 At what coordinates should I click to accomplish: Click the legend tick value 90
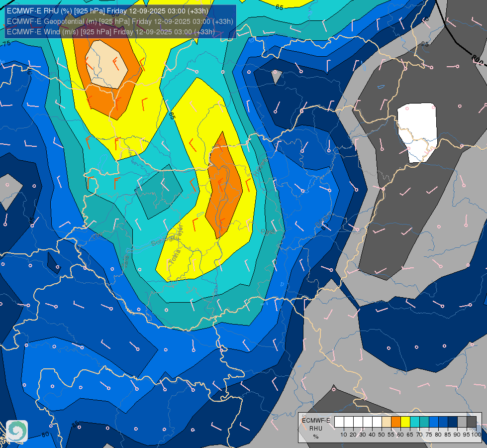tap(457, 435)
